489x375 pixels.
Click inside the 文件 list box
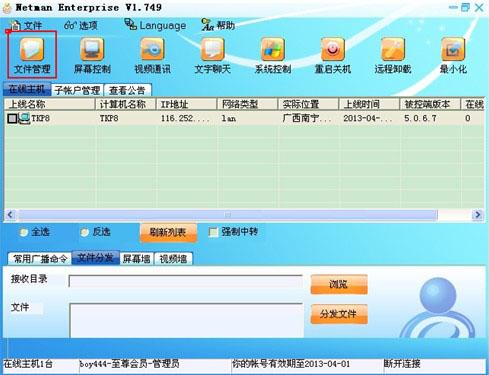[x=186, y=320]
